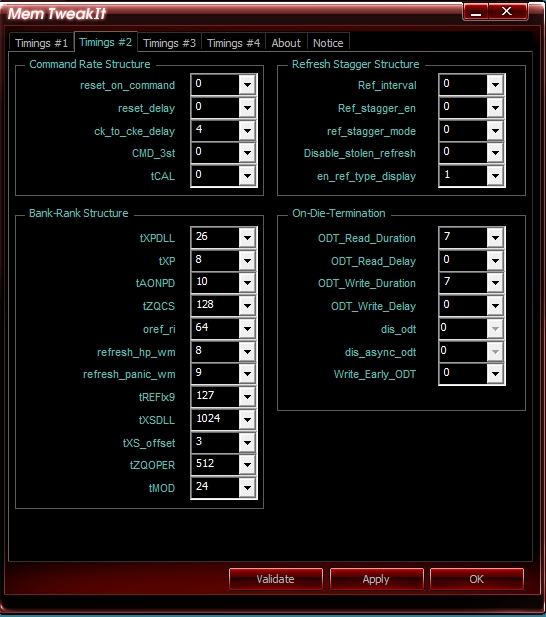The image size is (546, 617).
Task: Open the ODT_Read_Delay dropdown
Action: pos(495,260)
